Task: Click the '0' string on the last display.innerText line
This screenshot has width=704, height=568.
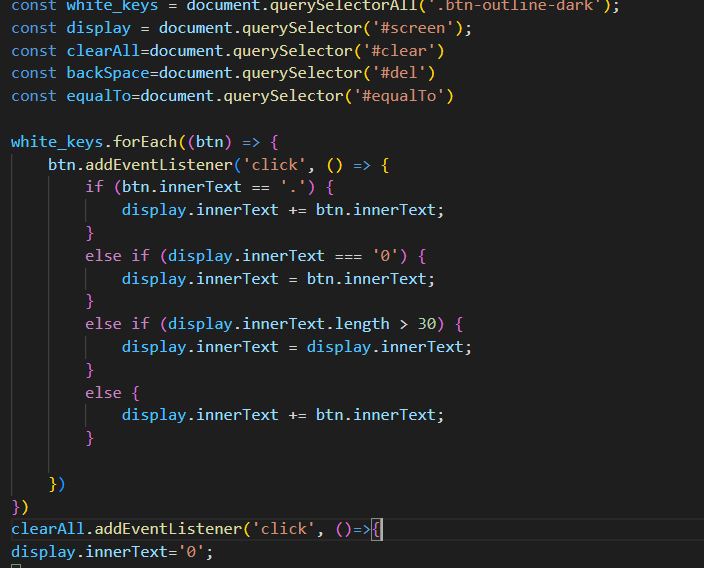Action: coord(191,551)
